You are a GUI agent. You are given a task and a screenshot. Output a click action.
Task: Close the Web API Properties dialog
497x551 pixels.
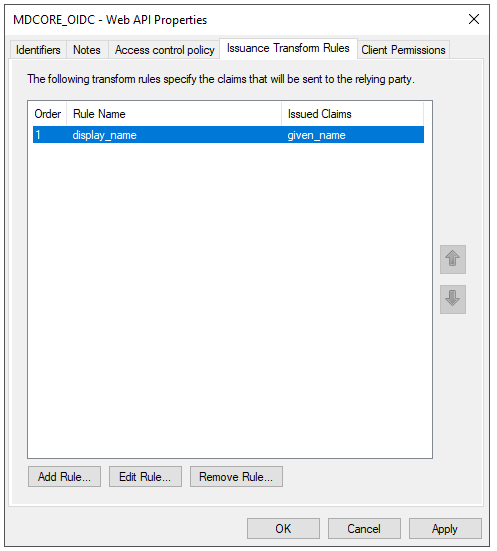474,19
